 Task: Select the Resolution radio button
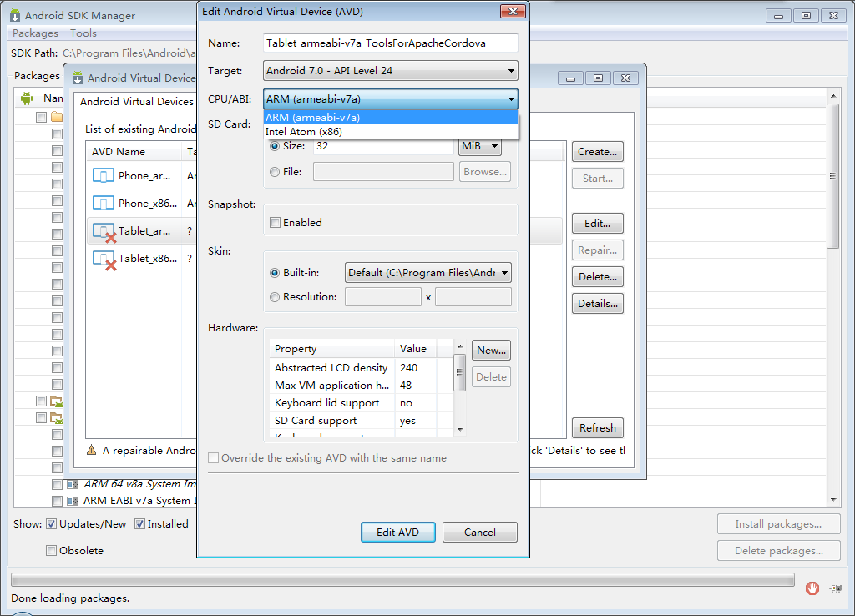pos(275,297)
